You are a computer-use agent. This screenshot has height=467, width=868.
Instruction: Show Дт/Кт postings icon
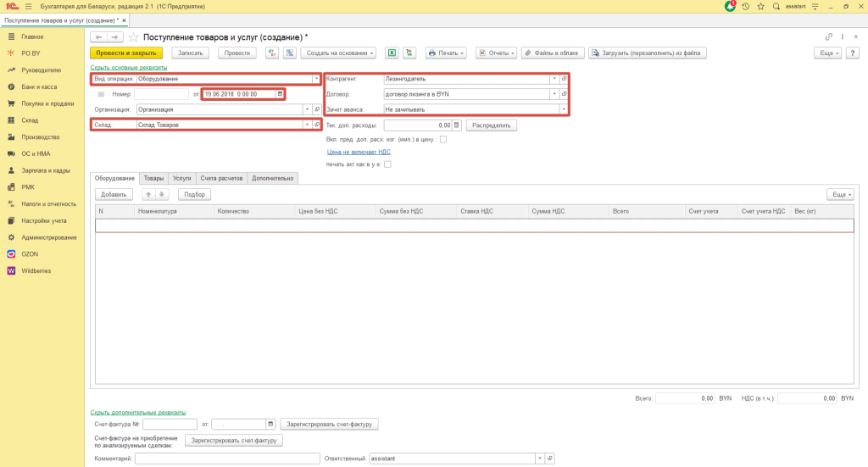272,53
